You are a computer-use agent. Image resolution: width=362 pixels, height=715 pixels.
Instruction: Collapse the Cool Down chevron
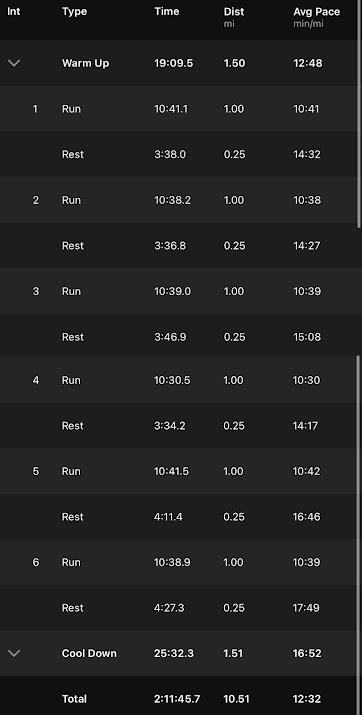click(14, 653)
